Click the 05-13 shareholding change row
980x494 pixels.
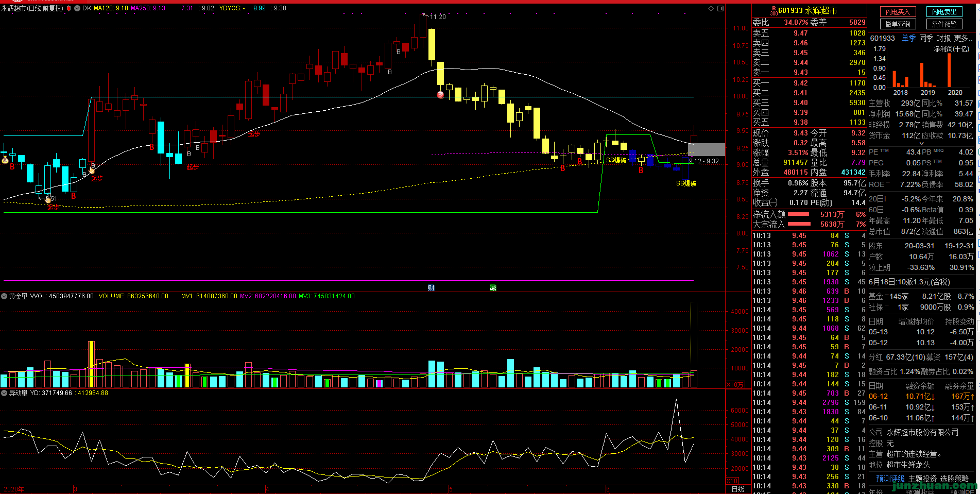pos(921,332)
